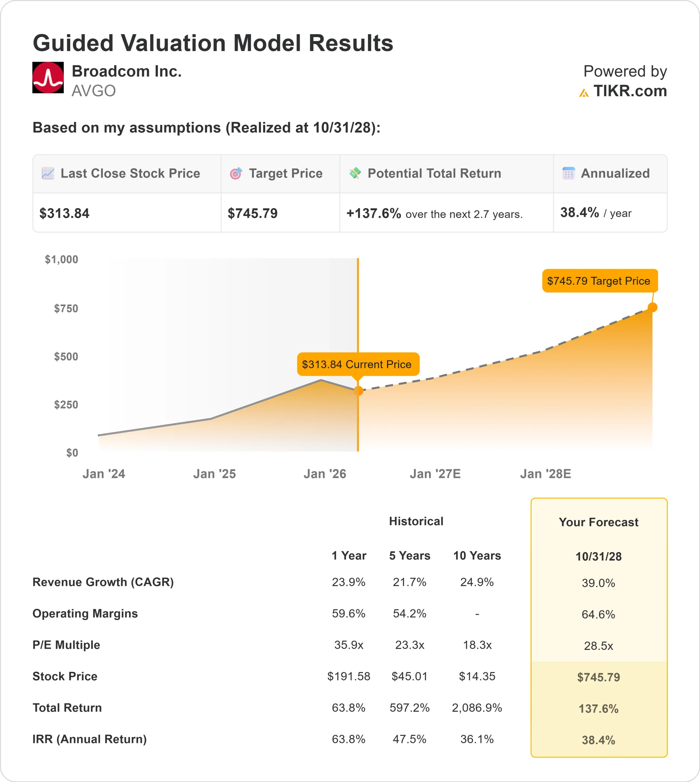
Task: Click the AVGO ticker label
Action: 93,91
